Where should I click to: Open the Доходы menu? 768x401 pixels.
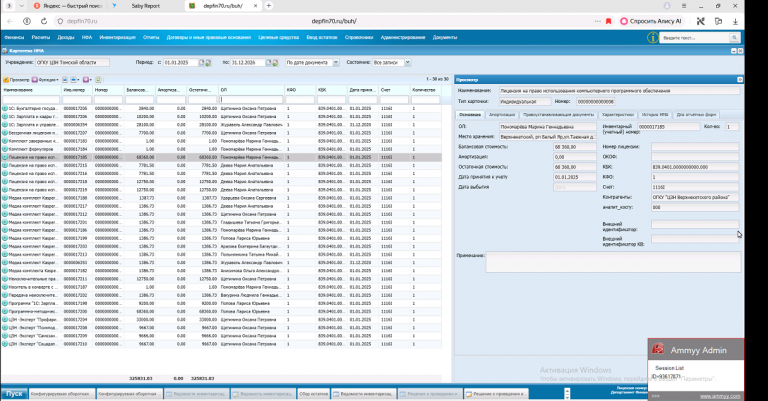[x=66, y=37]
